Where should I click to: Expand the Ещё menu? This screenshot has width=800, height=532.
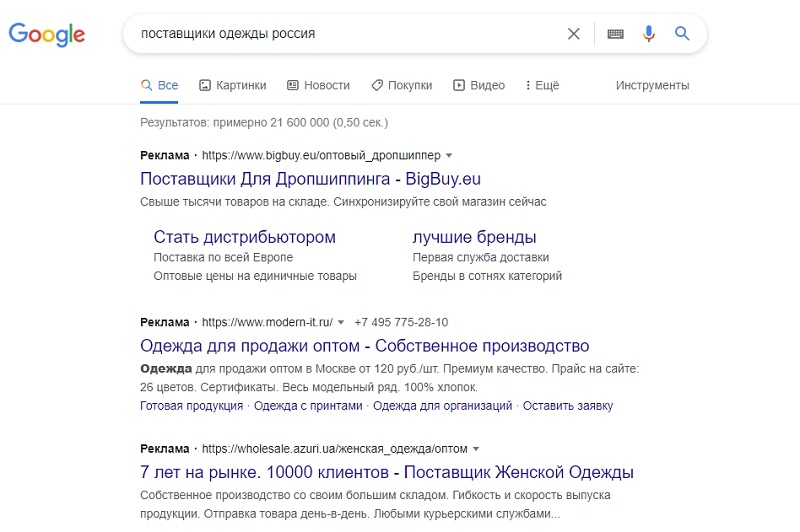(542, 85)
